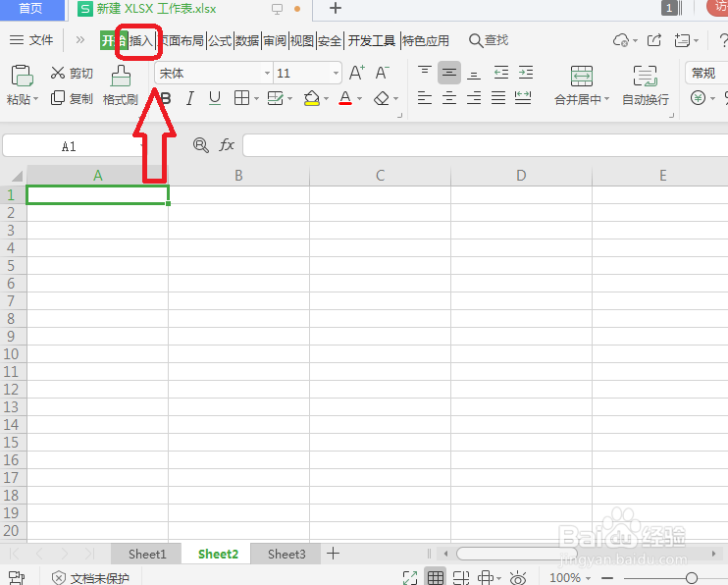Click the decrease indent icon
The height and width of the screenshot is (585, 728).
click(x=501, y=73)
